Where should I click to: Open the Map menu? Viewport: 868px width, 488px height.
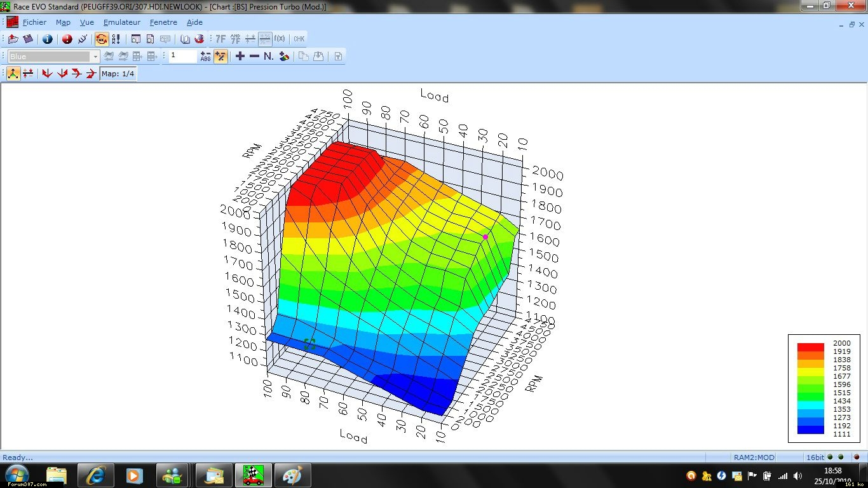(63, 22)
